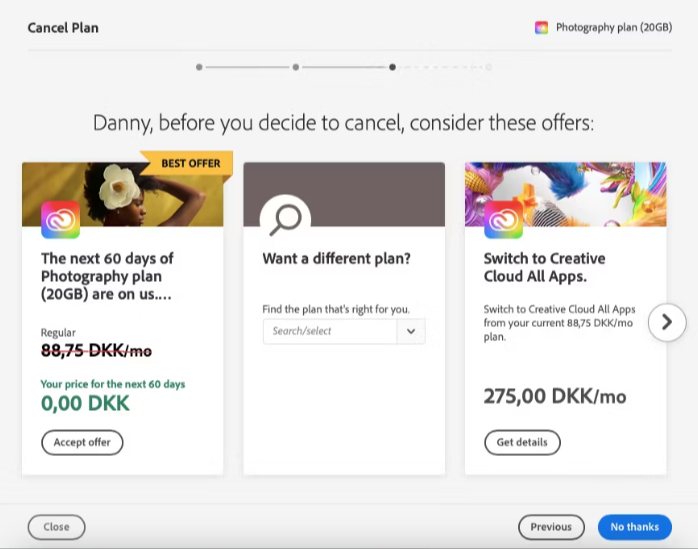
Task: Click the Search/select plan input field
Action: [x=330, y=331]
